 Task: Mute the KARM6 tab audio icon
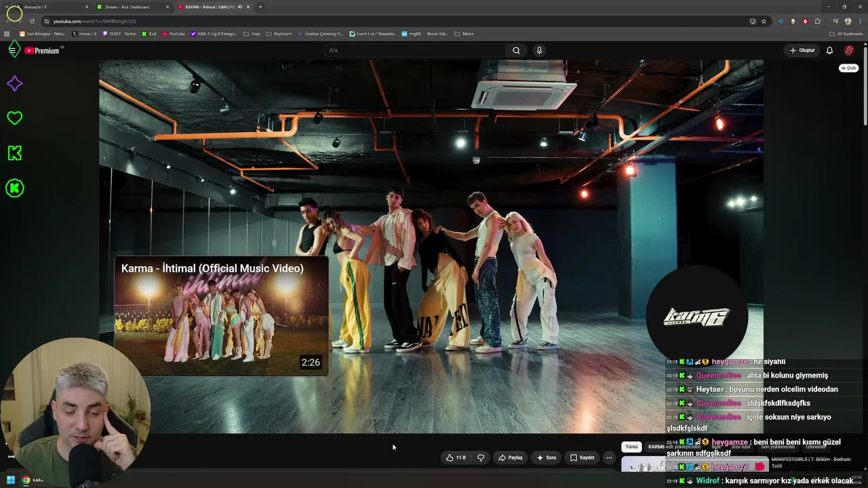coord(240,7)
